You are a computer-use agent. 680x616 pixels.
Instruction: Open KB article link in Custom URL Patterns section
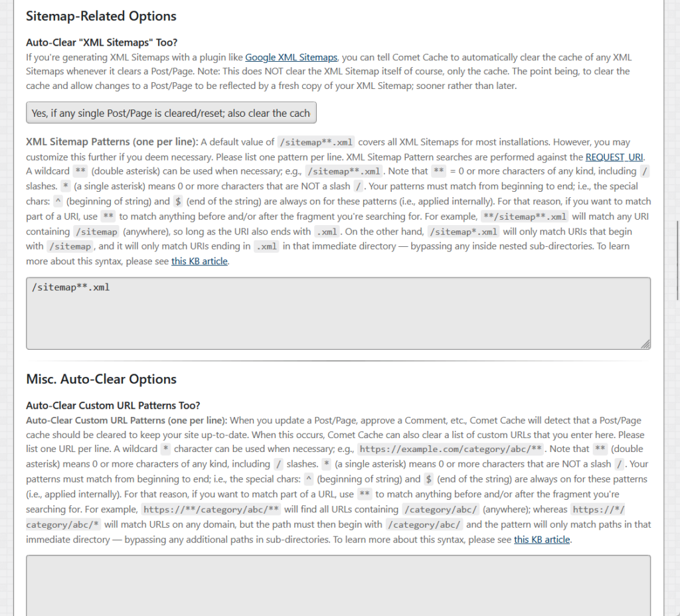point(542,539)
